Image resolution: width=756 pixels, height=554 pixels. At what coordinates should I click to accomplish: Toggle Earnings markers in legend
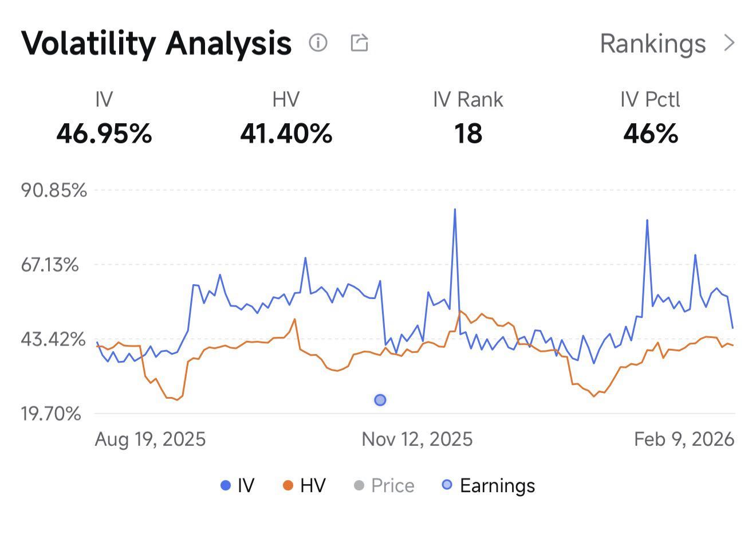(488, 486)
